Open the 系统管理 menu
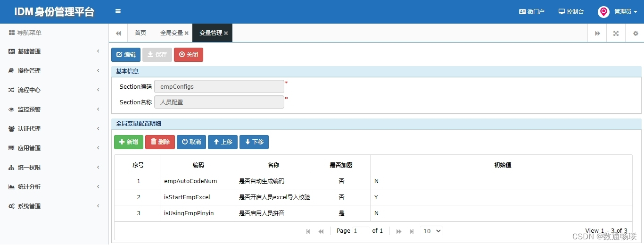The width and height of the screenshot is (644, 245). tap(29, 206)
